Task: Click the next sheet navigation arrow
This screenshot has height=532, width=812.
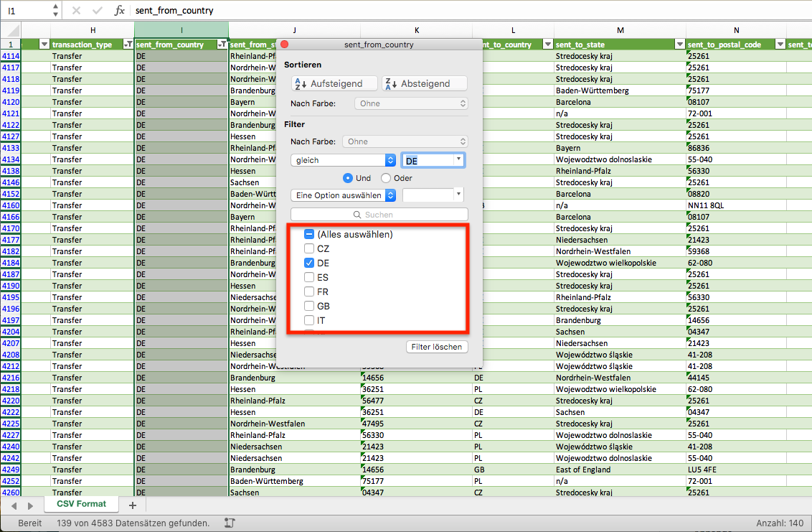Action: tap(31, 505)
